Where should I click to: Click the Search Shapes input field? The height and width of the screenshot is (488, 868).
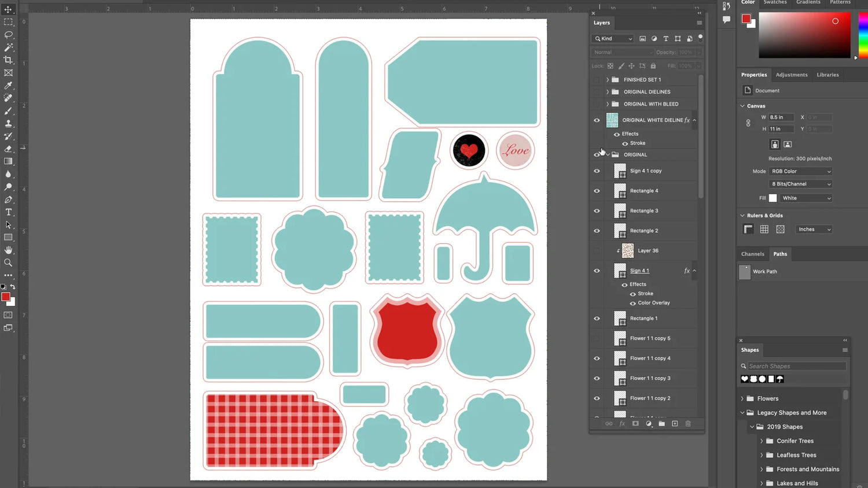click(796, 366)
